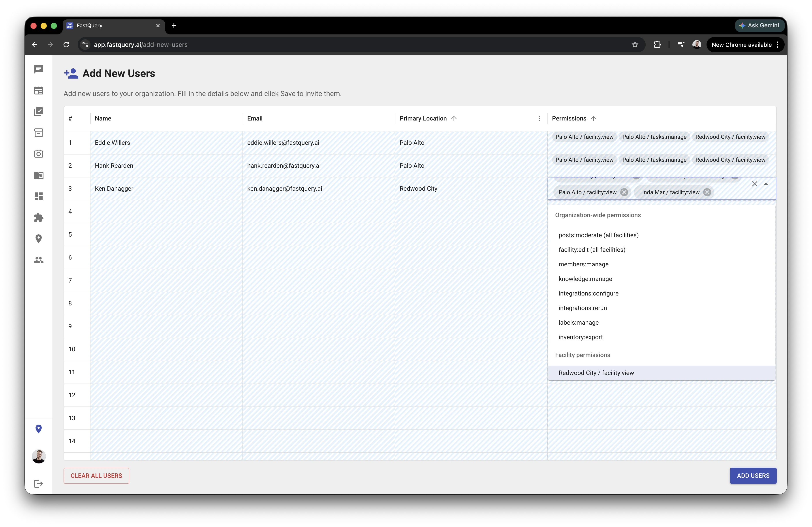Bookmark this page with the star icon
The width and height of the screenshot is (812, 527).
[x=635, y=45]
